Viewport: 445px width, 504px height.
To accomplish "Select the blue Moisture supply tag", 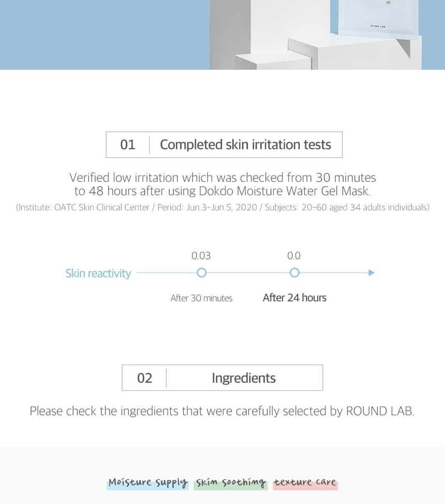I will (x=148, y=483).
